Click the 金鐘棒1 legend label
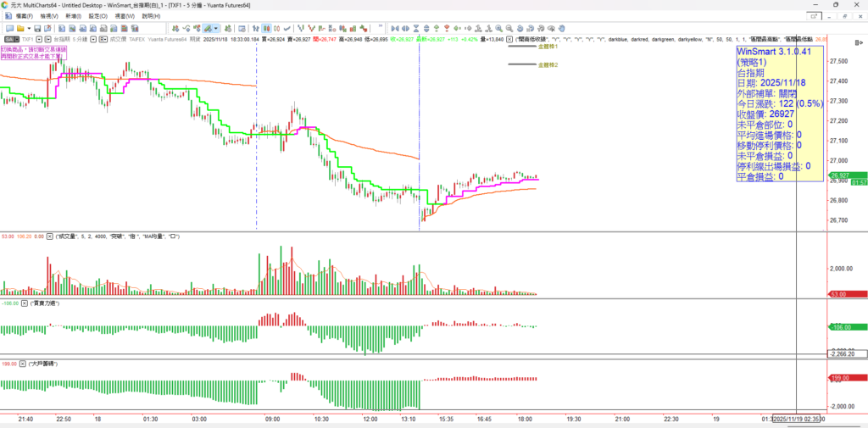Screen dimensions: 868x428 pyautogui.click(x=548, y=47)
